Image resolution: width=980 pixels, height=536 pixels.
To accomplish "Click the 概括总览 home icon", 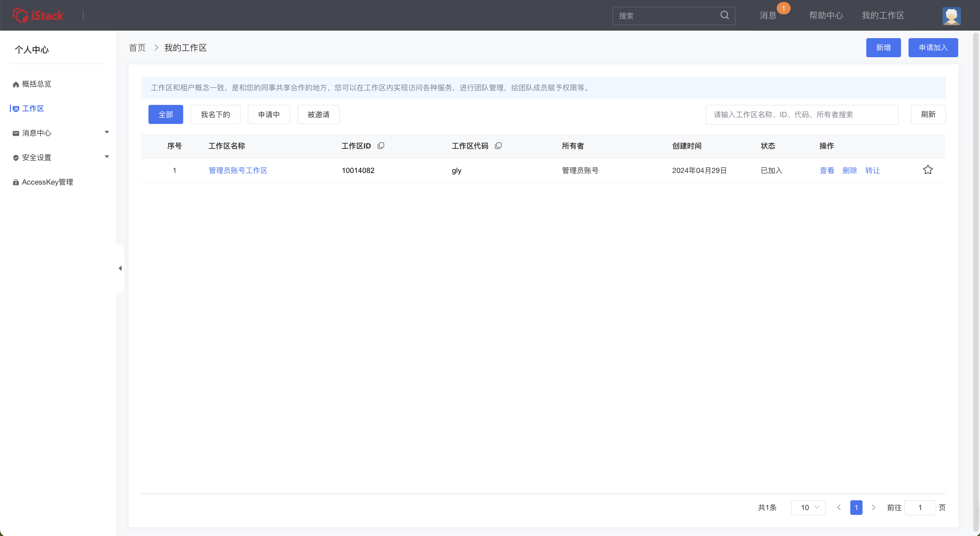I will click(16, 84).
